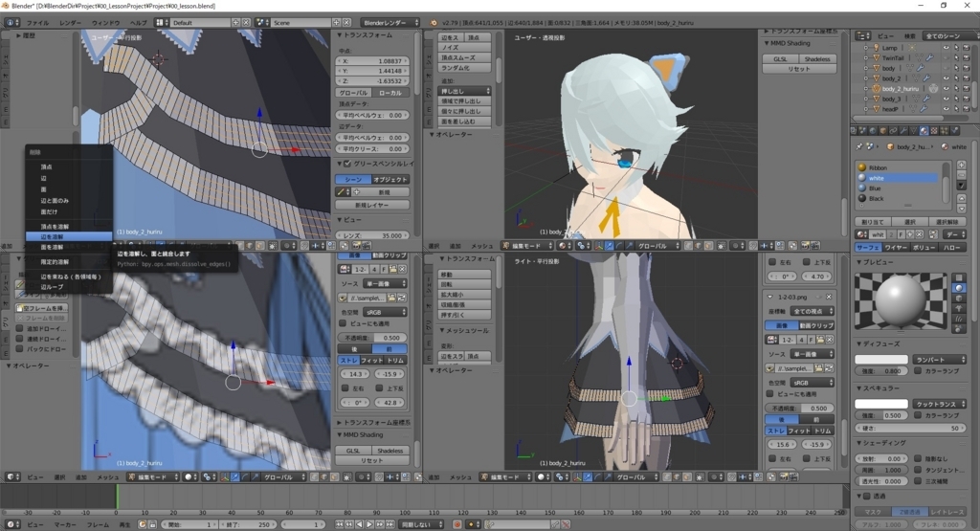Open the ファイル menu
This screenshot has width=980, height=531.
pyautogui.click(x=37, y=23)
